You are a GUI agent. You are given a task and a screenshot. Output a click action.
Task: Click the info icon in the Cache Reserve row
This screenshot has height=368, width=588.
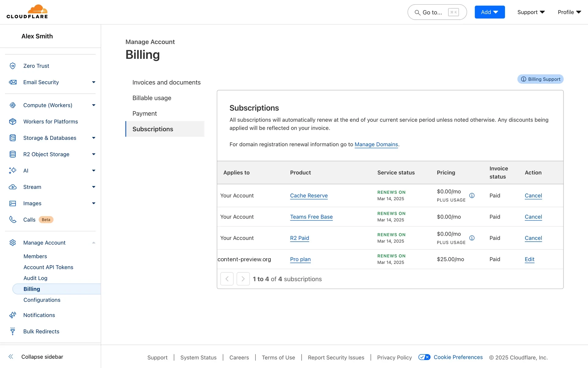click(472, 195)
